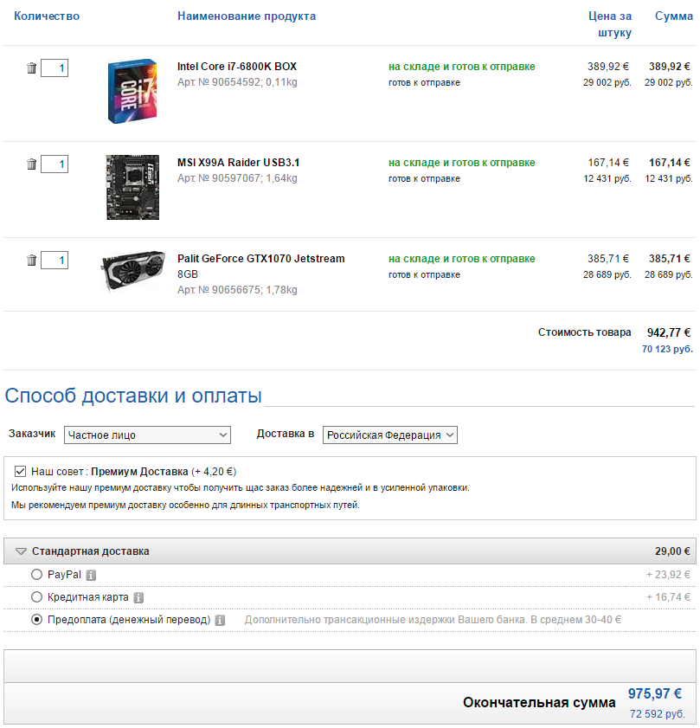Delete Intel Core i7-6800K from cart
This screenshot has height=728, width=700.
pyautogui.click(x=31, y=68)
